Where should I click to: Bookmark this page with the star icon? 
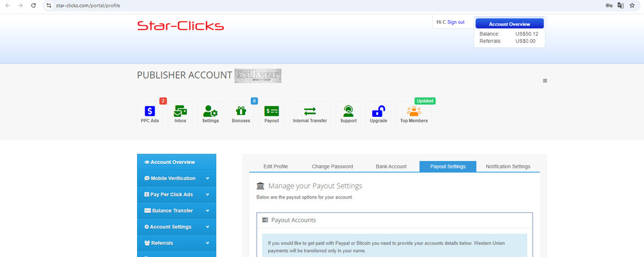point(632,5)
